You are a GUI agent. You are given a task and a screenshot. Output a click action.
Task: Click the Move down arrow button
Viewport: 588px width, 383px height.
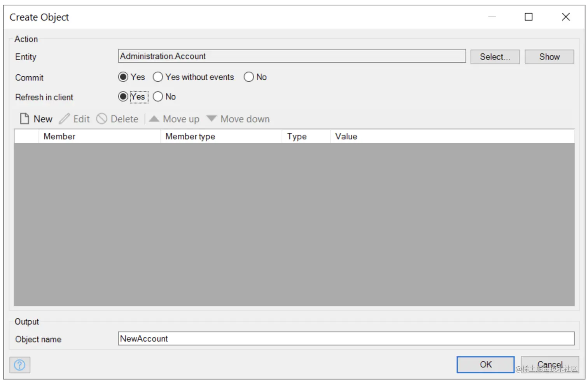coord(238,119)
